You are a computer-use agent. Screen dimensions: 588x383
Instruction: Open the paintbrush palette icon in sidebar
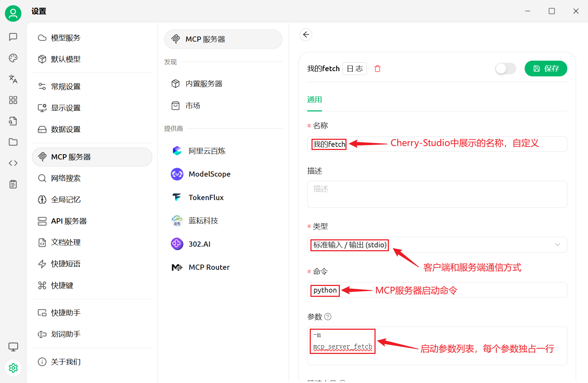point(13,58)
